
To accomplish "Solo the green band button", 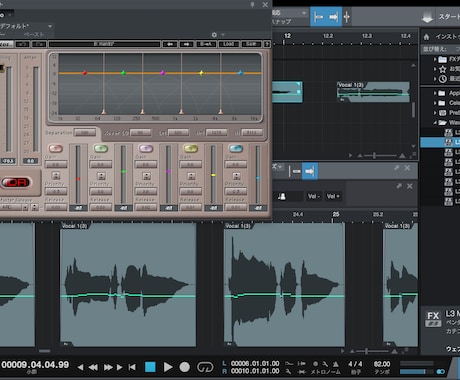I will (x=101, y=148).
